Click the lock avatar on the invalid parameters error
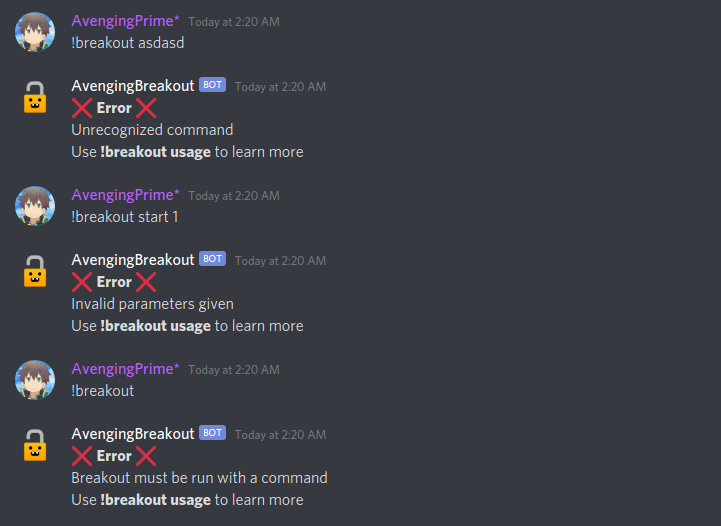This screenshot has height=526, width=721. [x=35, y=271]
